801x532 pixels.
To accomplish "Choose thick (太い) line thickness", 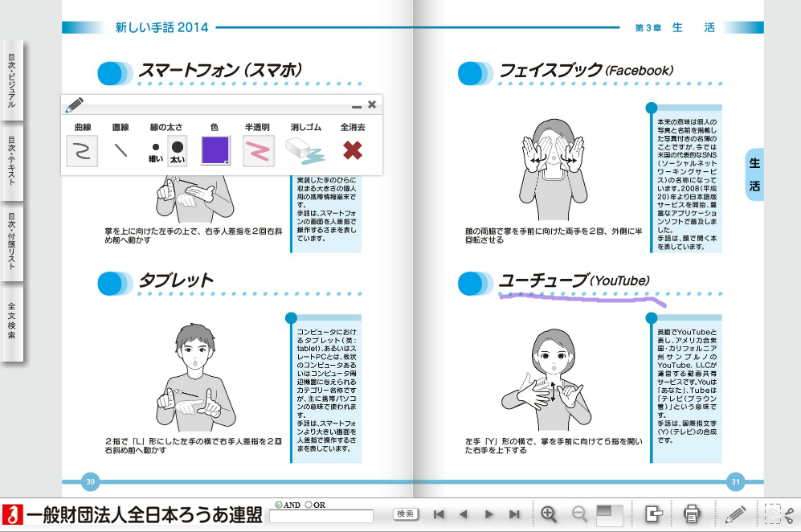I will [178, 151].
